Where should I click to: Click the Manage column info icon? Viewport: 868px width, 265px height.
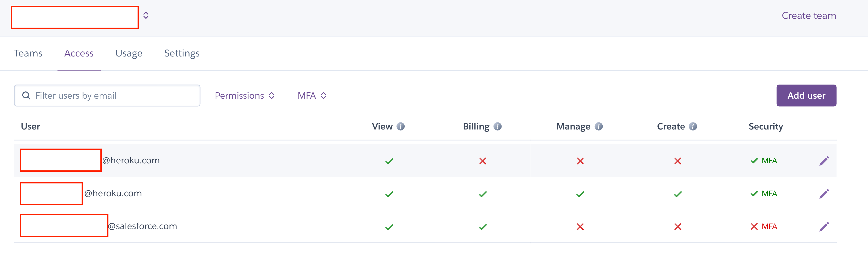coord(598,127)
